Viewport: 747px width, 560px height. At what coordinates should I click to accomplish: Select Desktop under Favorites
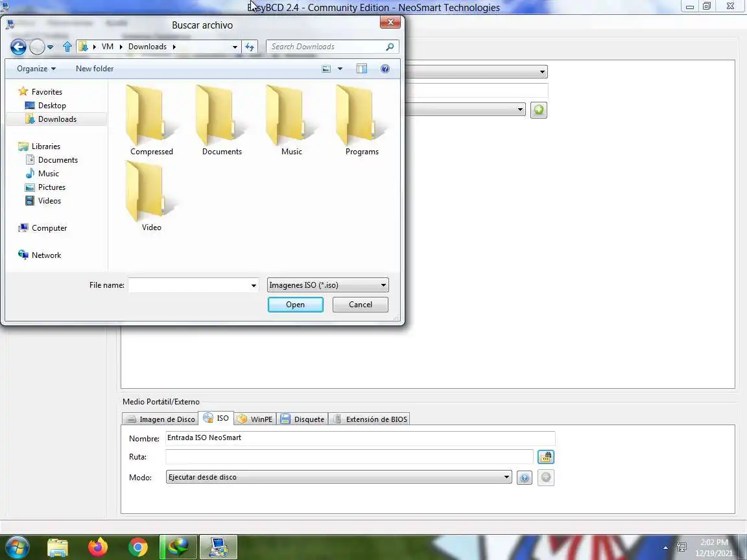pos(52,106)
